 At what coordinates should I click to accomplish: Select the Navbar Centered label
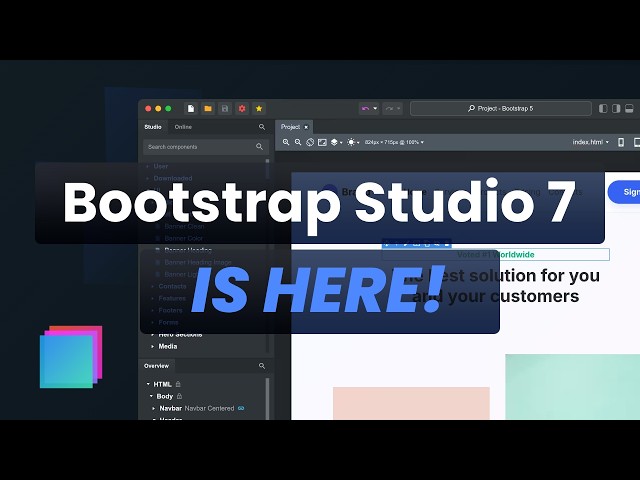point(209,409)
